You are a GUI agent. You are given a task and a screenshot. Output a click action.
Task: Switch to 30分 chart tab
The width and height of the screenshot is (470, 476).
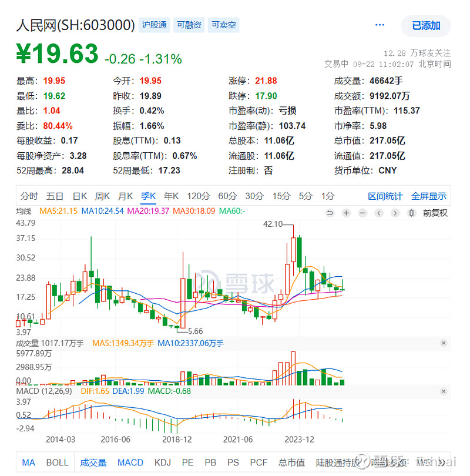point(254,196)
